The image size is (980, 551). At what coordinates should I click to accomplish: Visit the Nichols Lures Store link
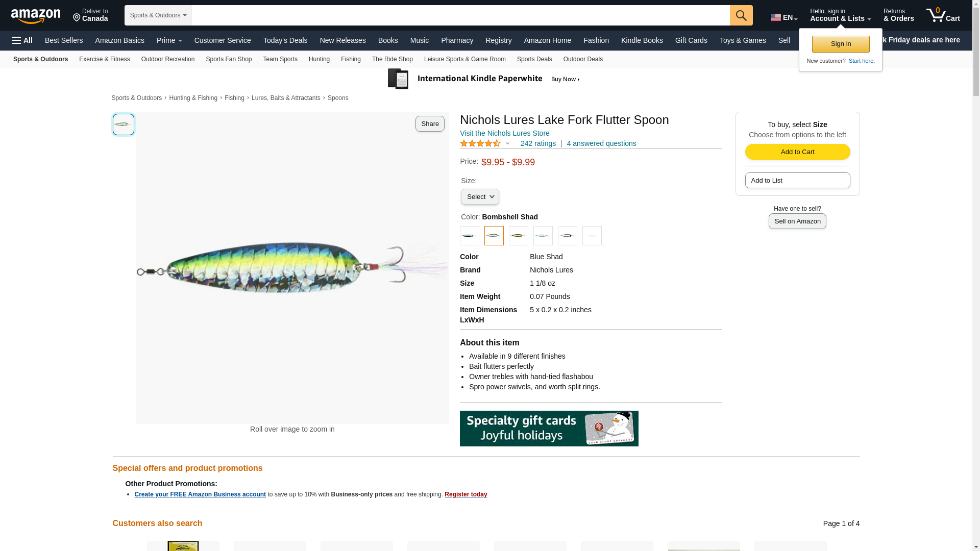[x=504, y=133]
